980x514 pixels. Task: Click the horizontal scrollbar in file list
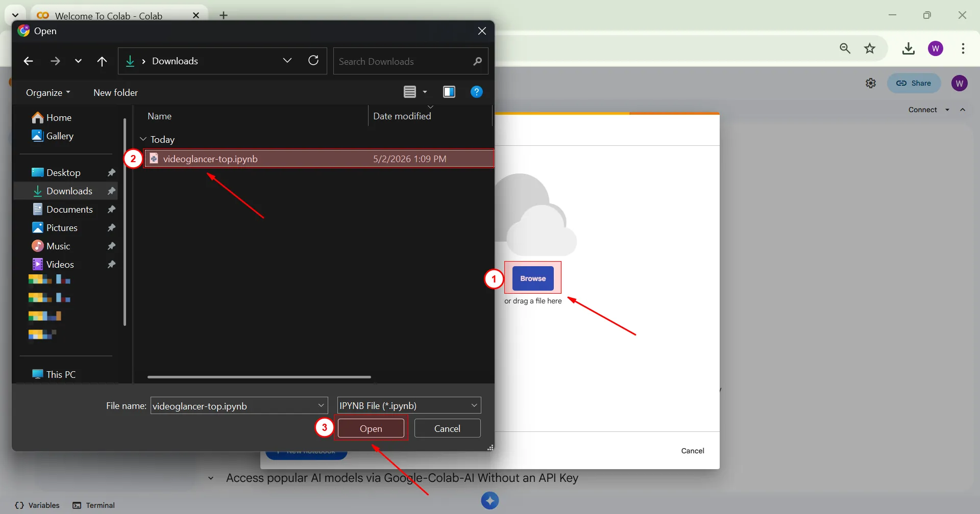(x=259, y=377)
